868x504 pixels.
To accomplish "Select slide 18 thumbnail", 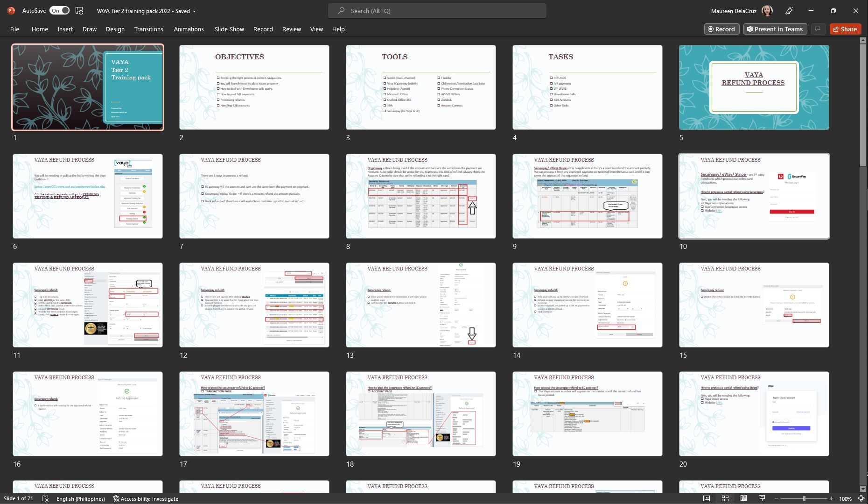I will coord(421,414).
